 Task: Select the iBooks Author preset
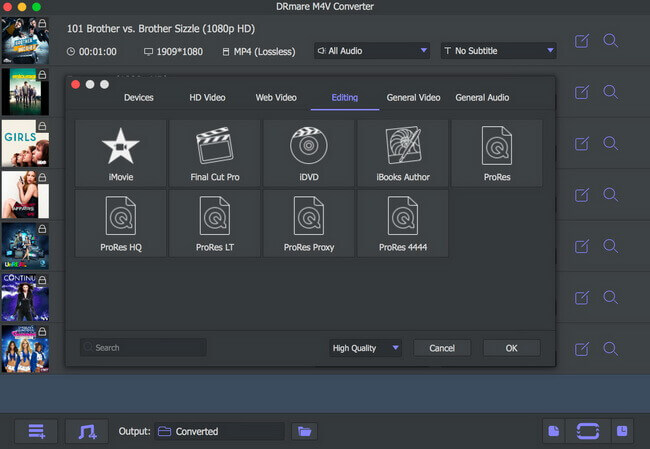point(403,153)
